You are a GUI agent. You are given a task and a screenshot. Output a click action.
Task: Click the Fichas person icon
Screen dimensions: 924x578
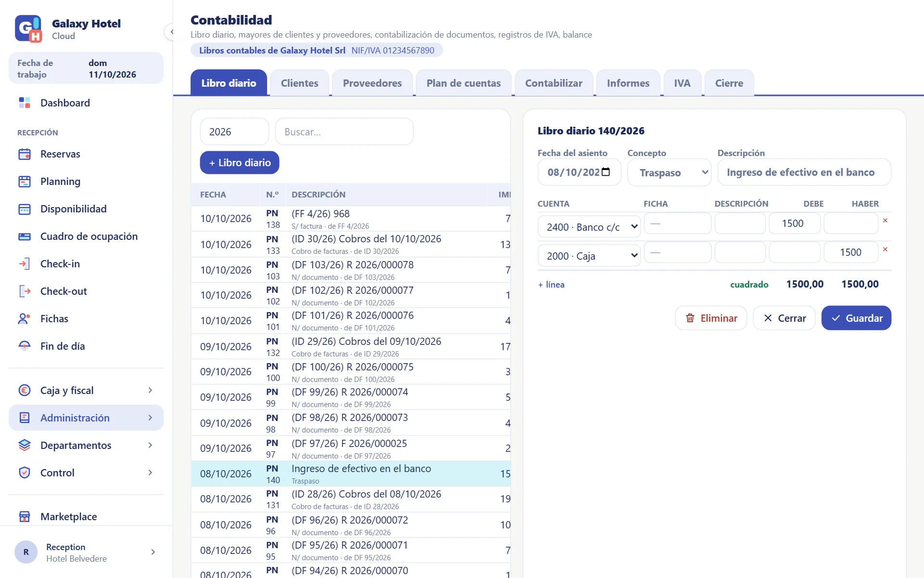(25, 319)
